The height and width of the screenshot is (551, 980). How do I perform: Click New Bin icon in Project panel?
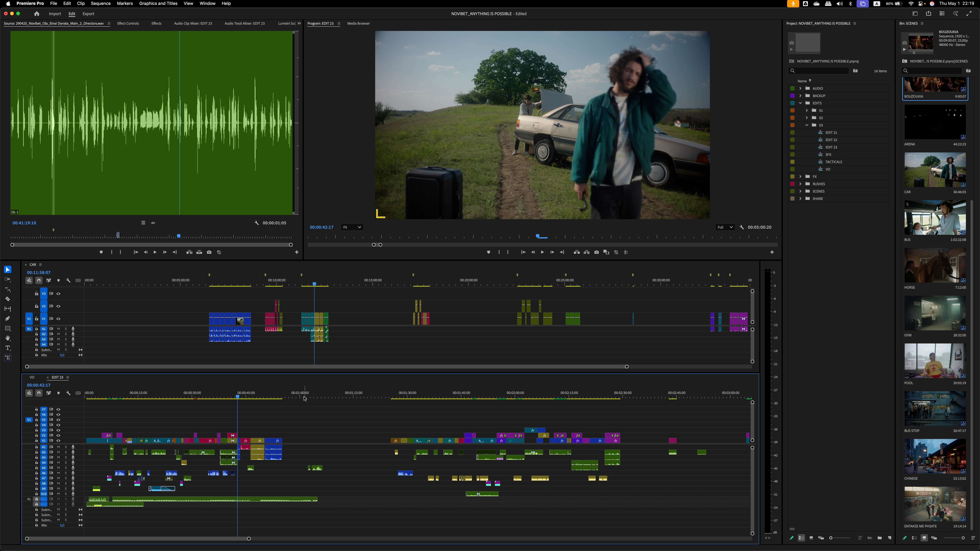pos(880,538)
